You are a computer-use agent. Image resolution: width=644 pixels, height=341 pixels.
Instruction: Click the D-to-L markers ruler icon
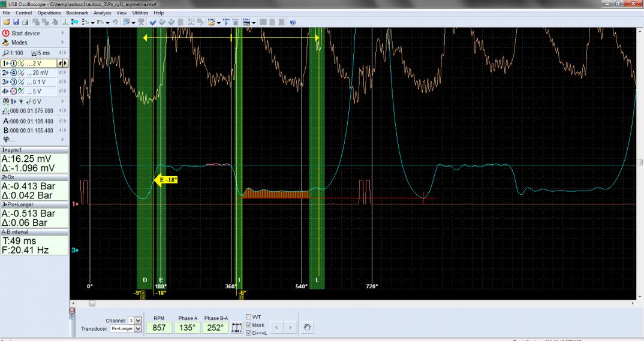(236, 327)
